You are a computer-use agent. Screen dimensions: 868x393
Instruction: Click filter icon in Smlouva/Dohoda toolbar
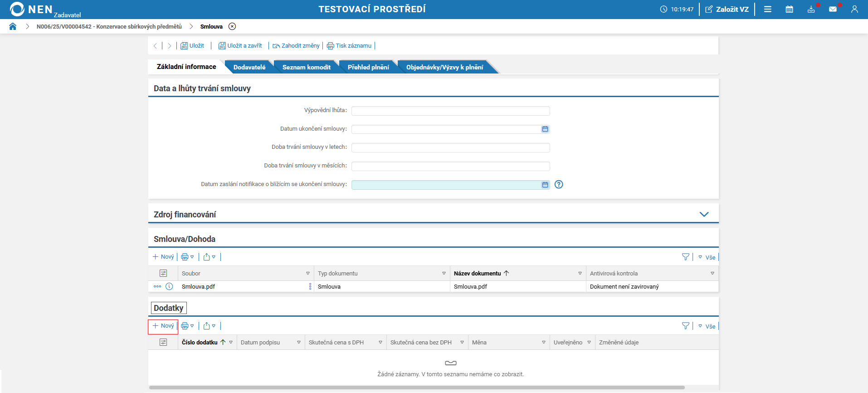tap(685, 257)
